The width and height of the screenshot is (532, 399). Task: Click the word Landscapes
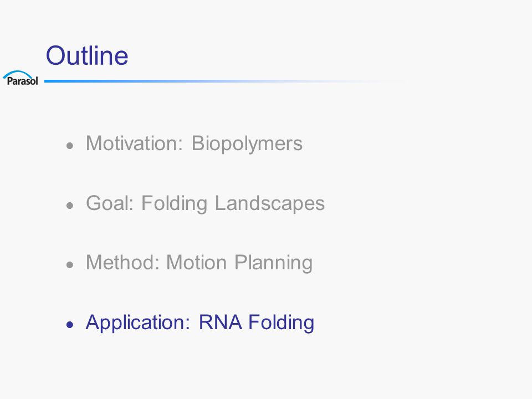coord(270,203)
